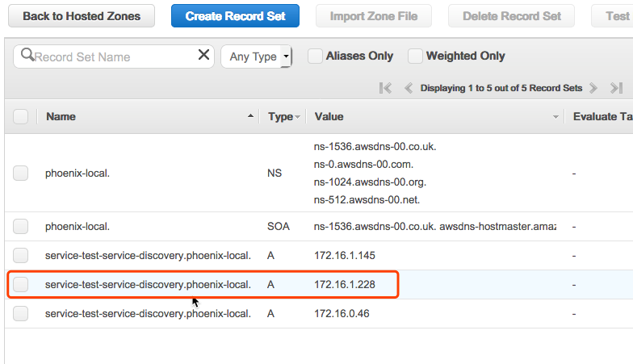Toggle the Weighted Only checkbox
Viewport: 633px width, 364px height.
coord(415,56)
